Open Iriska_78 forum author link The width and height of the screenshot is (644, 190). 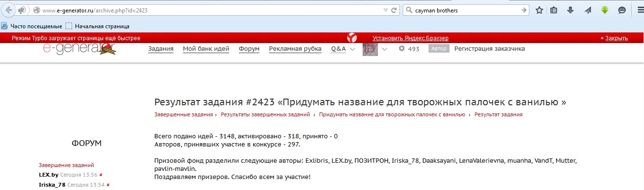tap(52, 185)
